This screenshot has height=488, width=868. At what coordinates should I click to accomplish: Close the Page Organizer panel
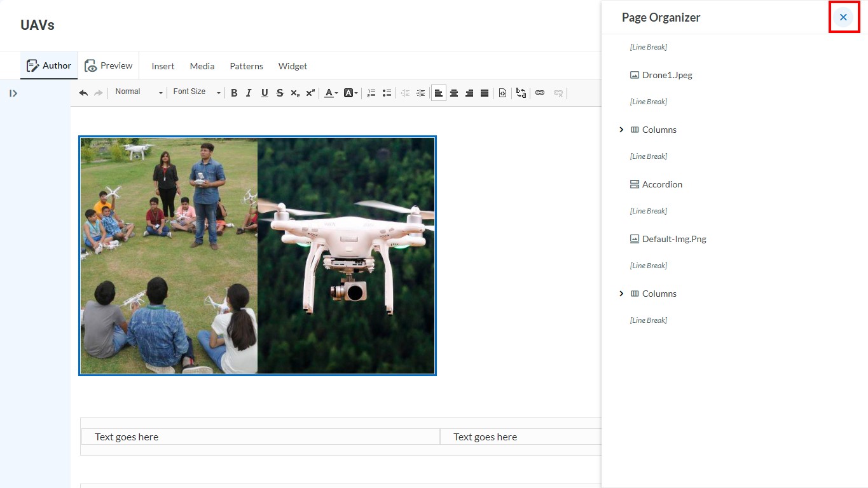843,17
